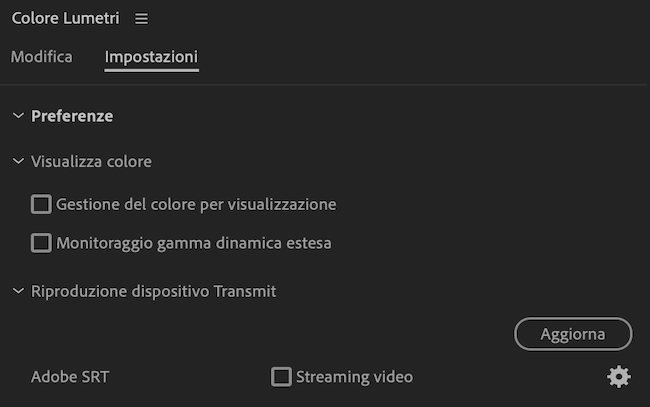The width and height of the screenshot is (650, 407).
Task: Click the Colore Lumetri panel title
Action: (67, 19)
